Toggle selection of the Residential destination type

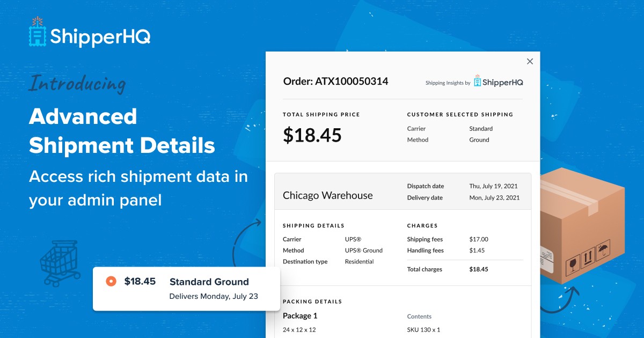[360, 261]
